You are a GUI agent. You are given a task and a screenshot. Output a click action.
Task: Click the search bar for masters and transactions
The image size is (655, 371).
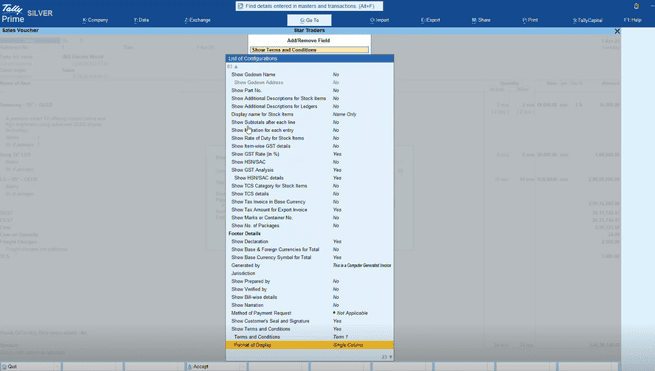click(x=309, y=6)
